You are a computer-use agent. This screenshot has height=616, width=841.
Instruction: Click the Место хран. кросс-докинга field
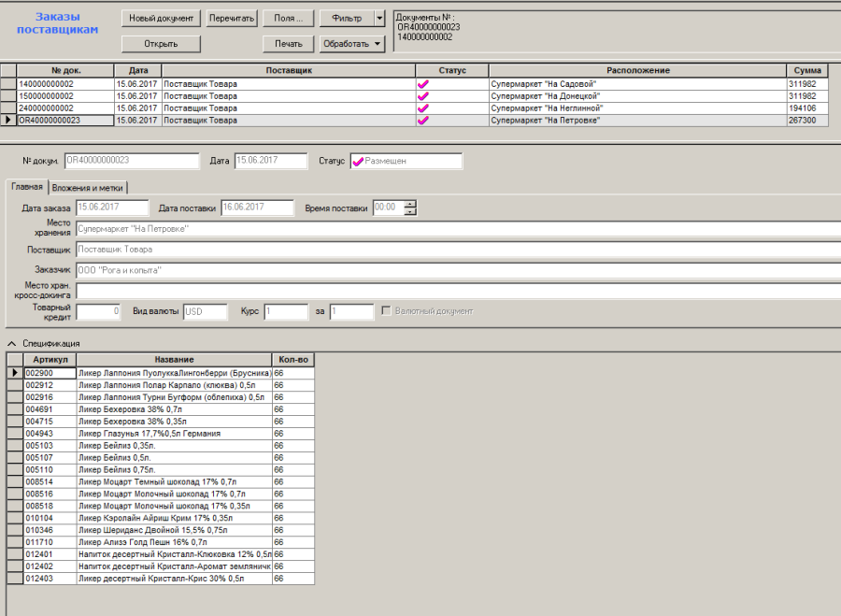point(458,291)
